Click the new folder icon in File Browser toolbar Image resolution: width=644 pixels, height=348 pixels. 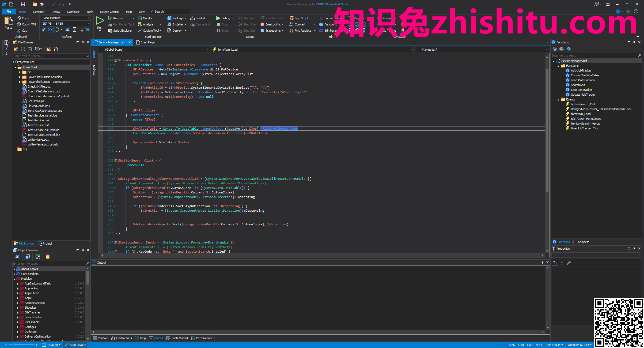click(x=48, y=49)
